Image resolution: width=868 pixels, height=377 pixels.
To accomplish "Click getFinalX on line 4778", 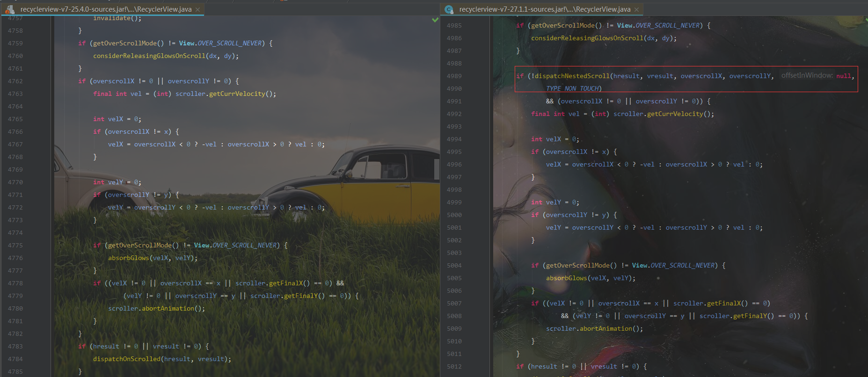I will point(286,283).
